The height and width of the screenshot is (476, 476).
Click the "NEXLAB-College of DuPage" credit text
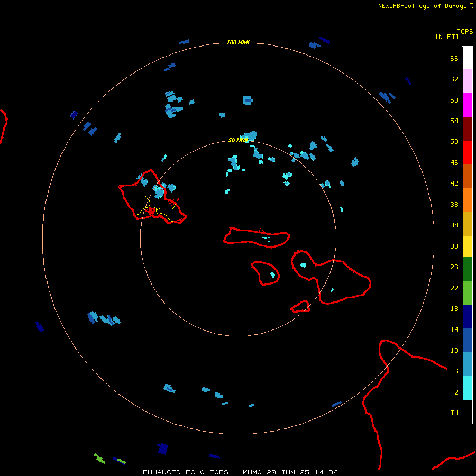click(422, 6)
